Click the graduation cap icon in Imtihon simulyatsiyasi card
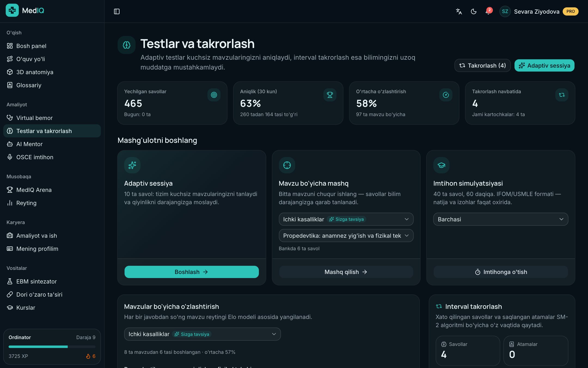This screenshot has height=368, width=588. pyautogui.click(x=442, y=165)
